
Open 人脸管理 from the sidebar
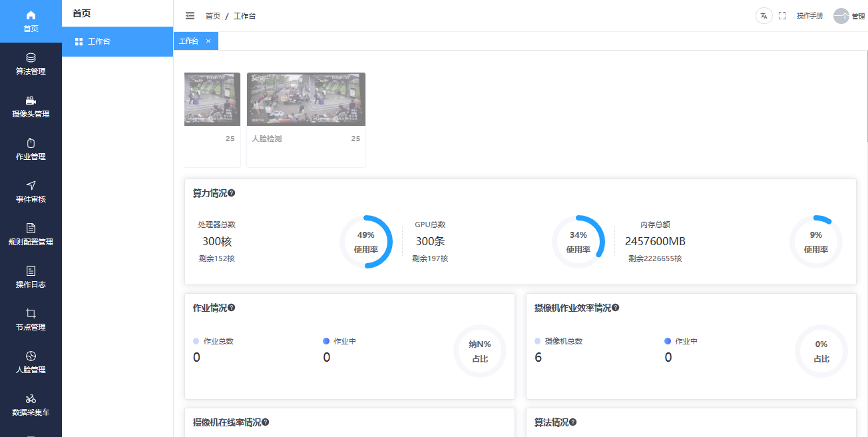[31, 362]
